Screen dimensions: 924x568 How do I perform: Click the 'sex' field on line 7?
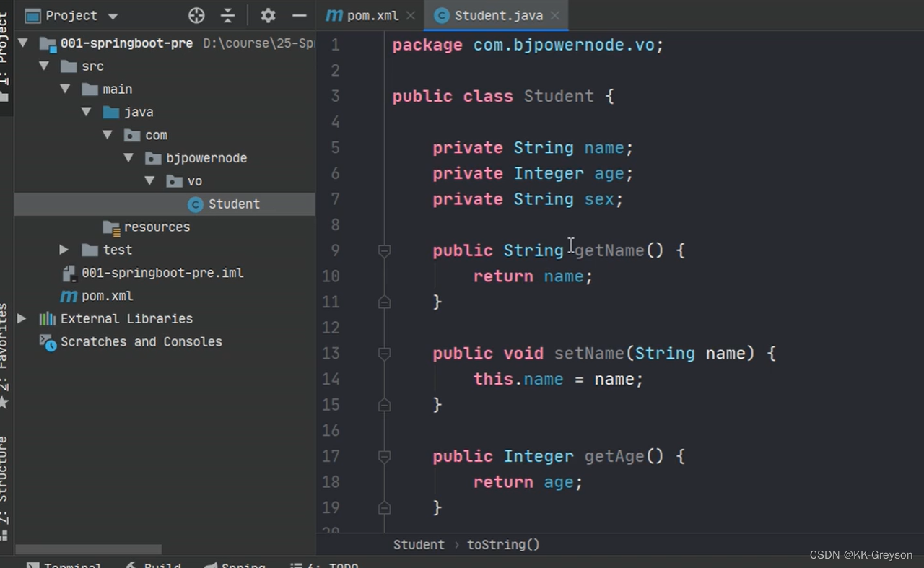(x=599, y=199)
